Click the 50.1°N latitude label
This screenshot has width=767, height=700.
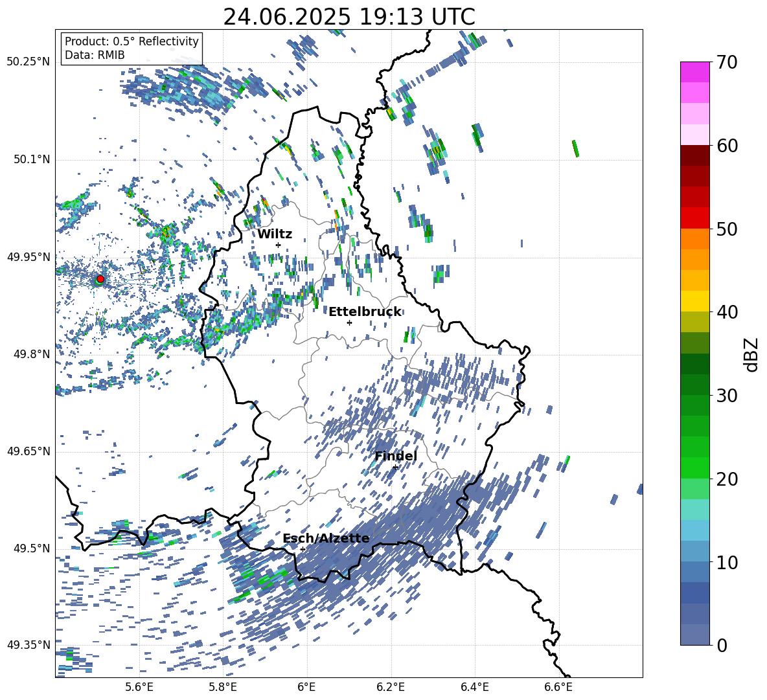(x=32, y=159)
